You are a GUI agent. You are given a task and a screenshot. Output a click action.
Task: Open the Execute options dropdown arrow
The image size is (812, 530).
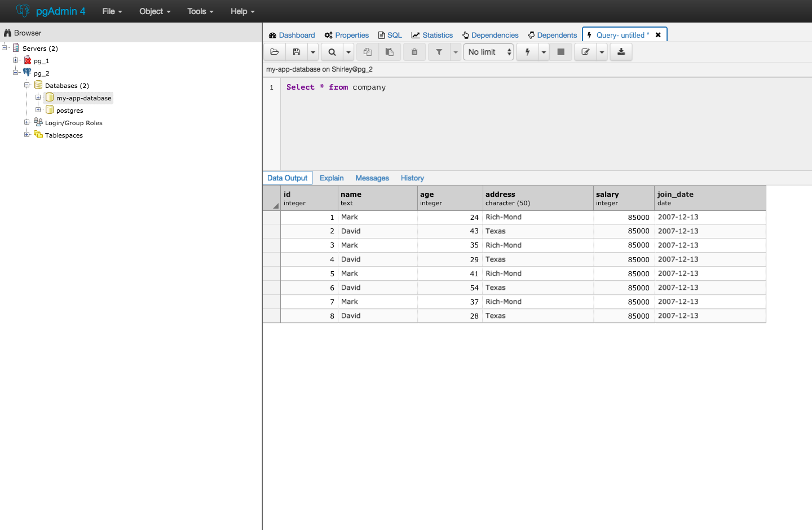click(x=544, y=52)
